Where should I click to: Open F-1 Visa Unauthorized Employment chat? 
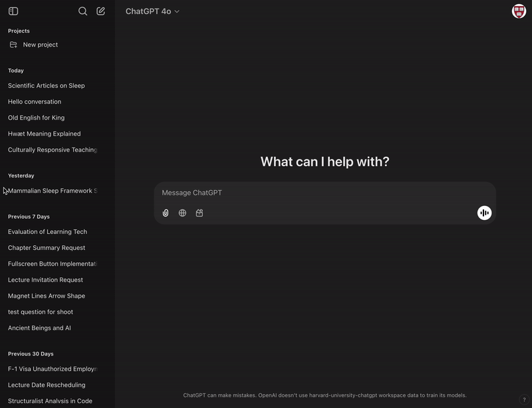(x=53, y=369)
